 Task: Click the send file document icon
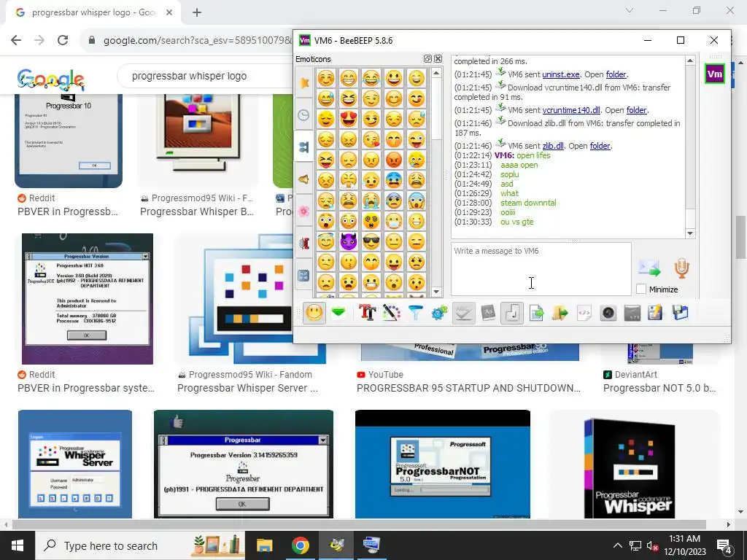pyautogui.click(x=536, y=314)
